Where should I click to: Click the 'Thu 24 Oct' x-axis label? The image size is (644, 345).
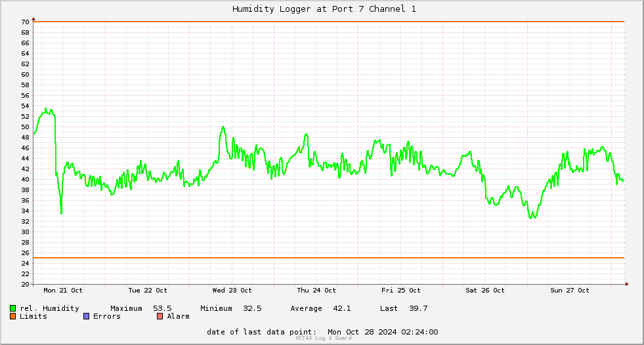point(316,291)
